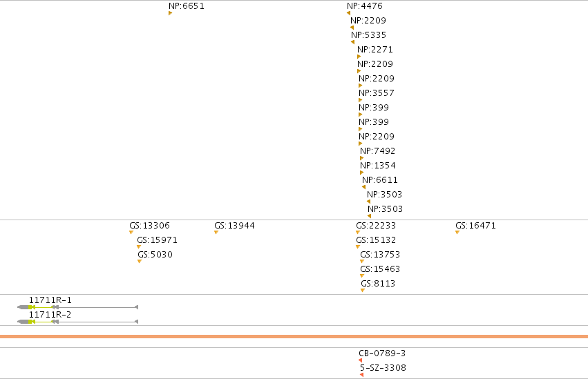Select the NP:2271 feature marker
588x379 pixels.
359,57
